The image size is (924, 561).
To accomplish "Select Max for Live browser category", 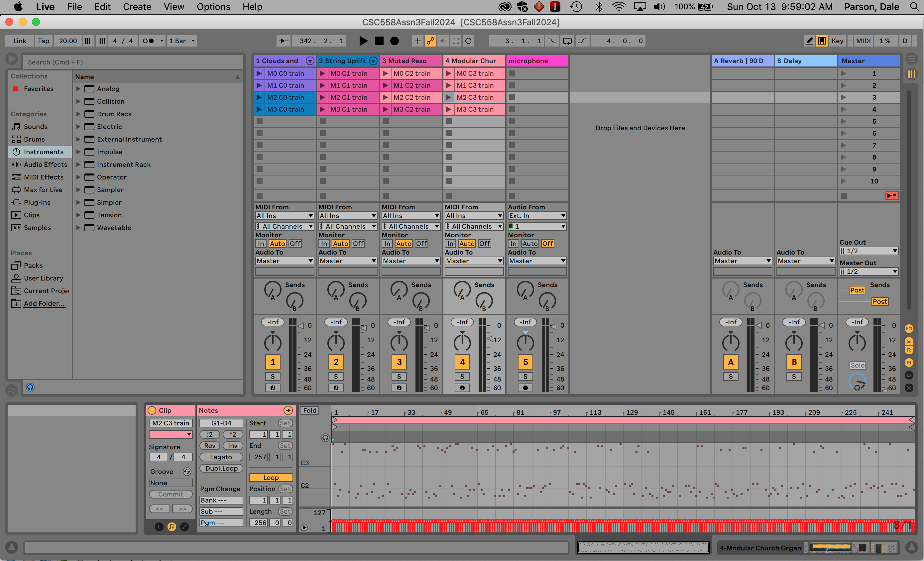I will pyautogui.click(x=39, y=190).
